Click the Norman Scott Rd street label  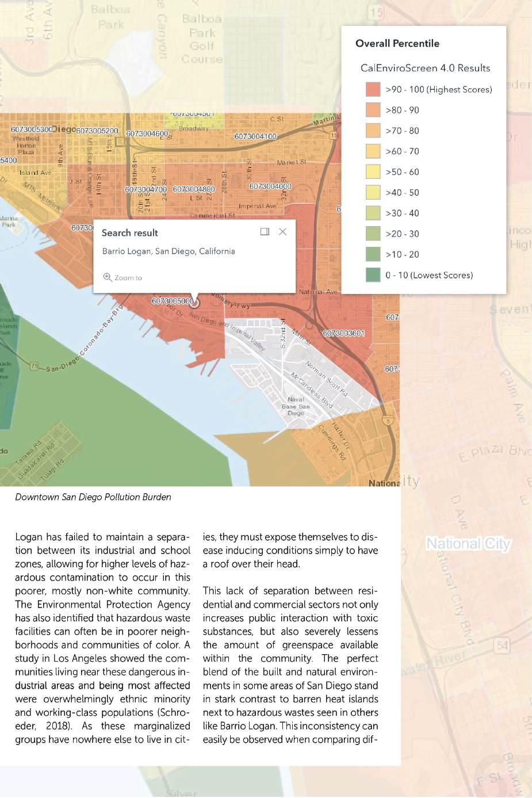pyautogui.click(x=326, y=379)
